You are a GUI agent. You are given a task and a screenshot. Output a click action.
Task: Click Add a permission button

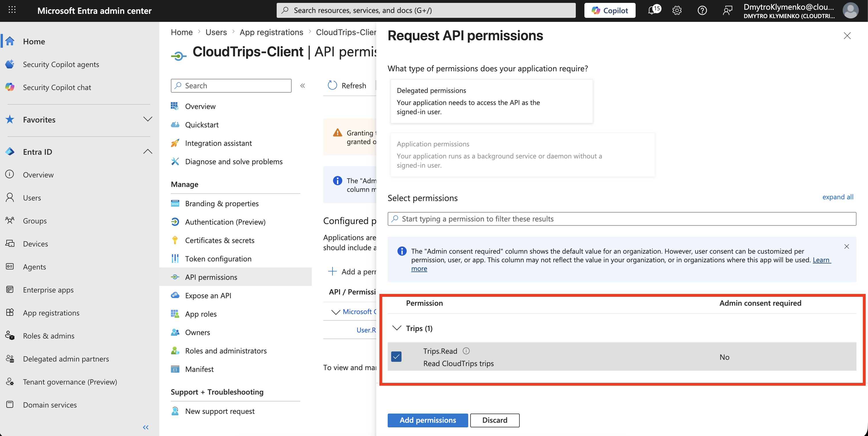[x=352, y=271]
